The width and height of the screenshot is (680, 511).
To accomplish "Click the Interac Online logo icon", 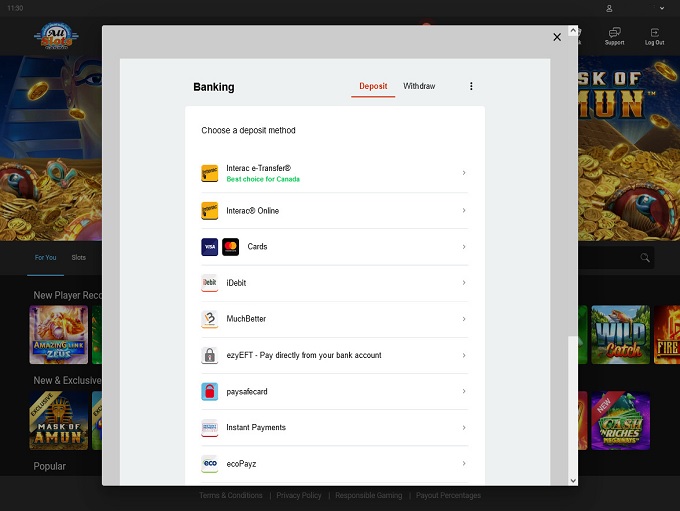I will coord(209,211).
